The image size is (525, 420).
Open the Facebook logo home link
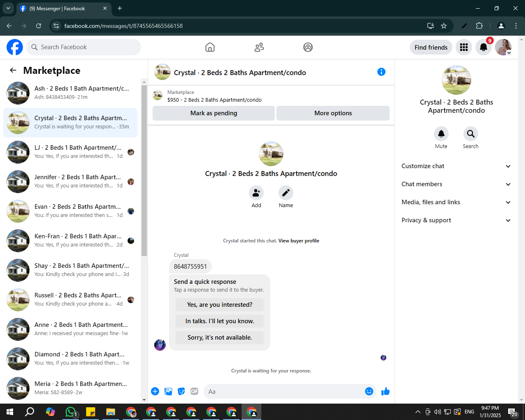pos(15,47)
